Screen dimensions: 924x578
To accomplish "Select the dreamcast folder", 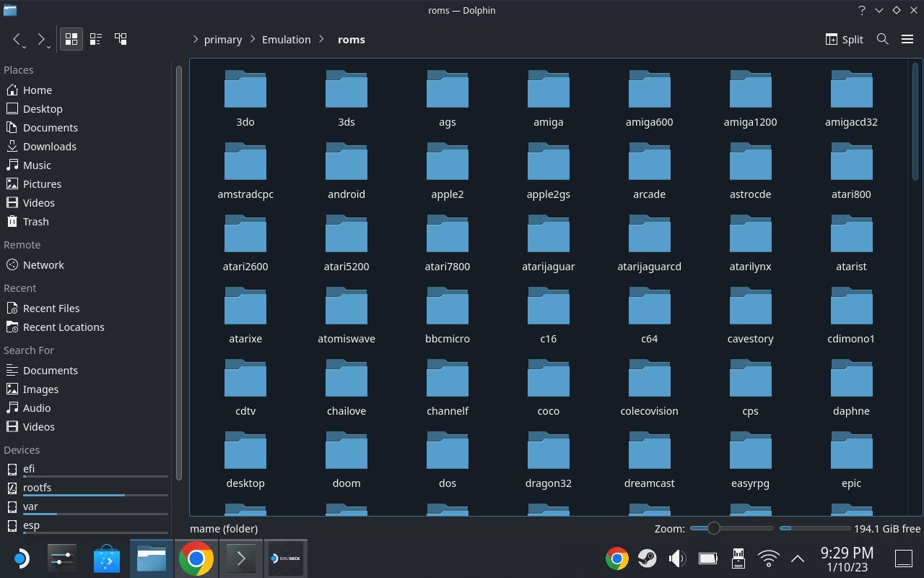I will tap(650, 460).
